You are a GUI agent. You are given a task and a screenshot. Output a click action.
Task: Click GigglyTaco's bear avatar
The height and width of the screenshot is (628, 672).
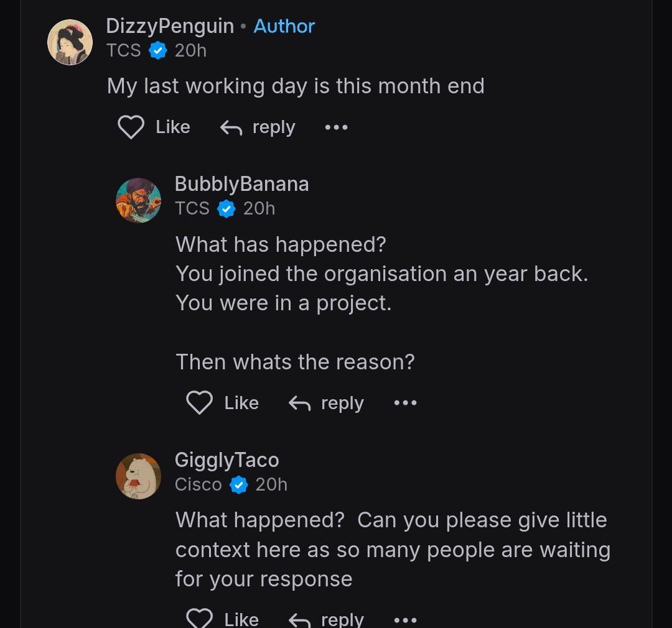(139, 476)
